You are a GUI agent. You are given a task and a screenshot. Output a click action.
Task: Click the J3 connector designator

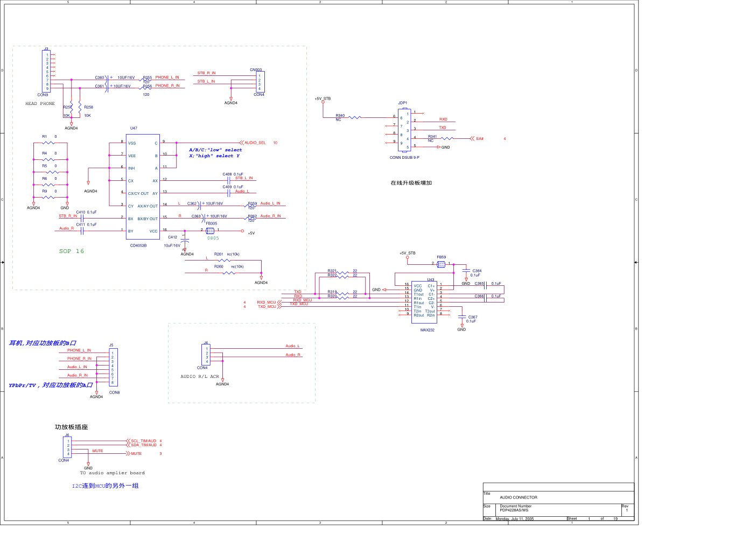pos(46,49)
